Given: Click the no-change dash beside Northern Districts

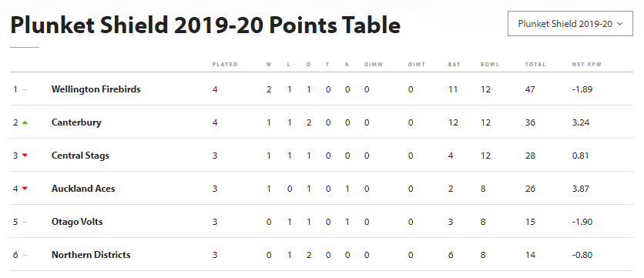Looking at the screenshot, I should [25, 255].
